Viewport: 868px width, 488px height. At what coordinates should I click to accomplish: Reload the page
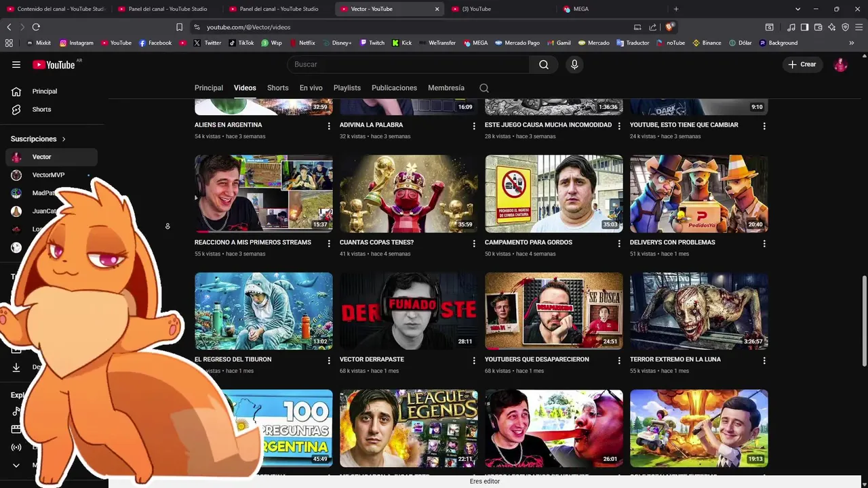[36, 27]
